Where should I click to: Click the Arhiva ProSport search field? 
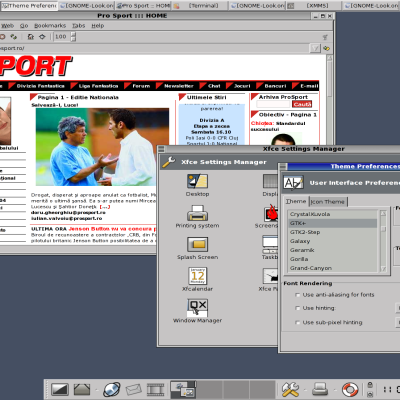coord(273,104)
